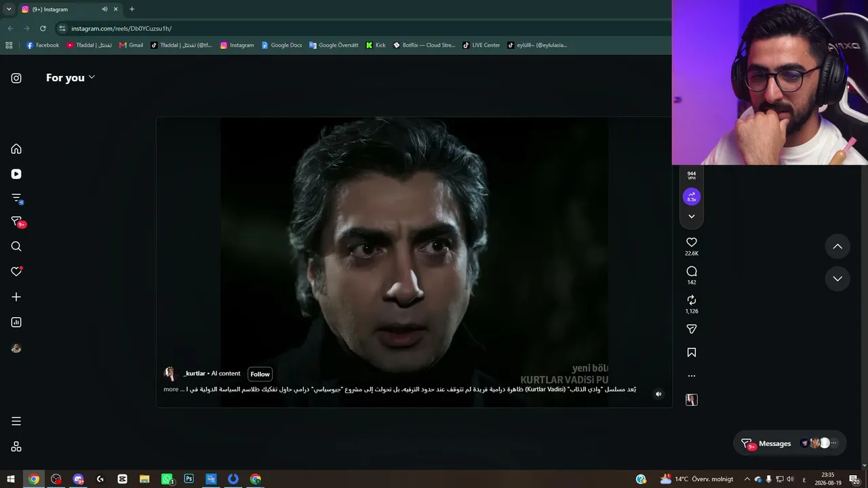Open a new browser tab

132,9
